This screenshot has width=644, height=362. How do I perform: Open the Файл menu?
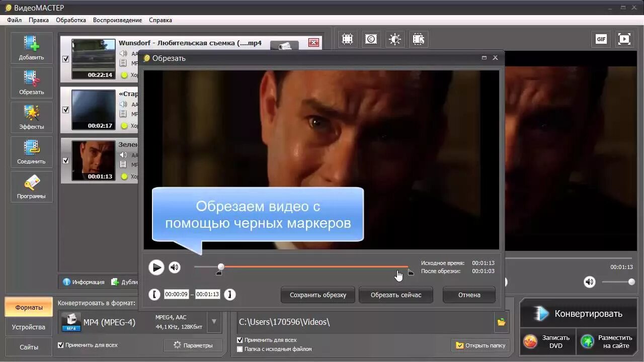click(15, 20)
